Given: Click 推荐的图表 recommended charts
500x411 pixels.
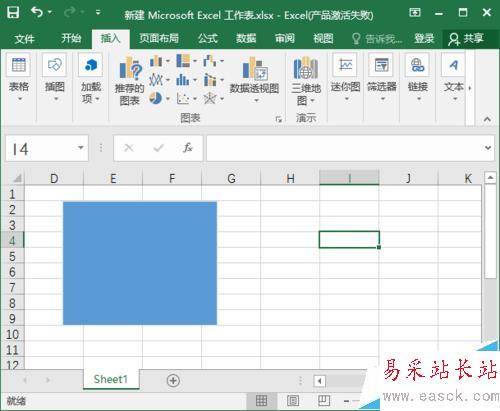Looking at the screenshot, I should coord(129,81).
